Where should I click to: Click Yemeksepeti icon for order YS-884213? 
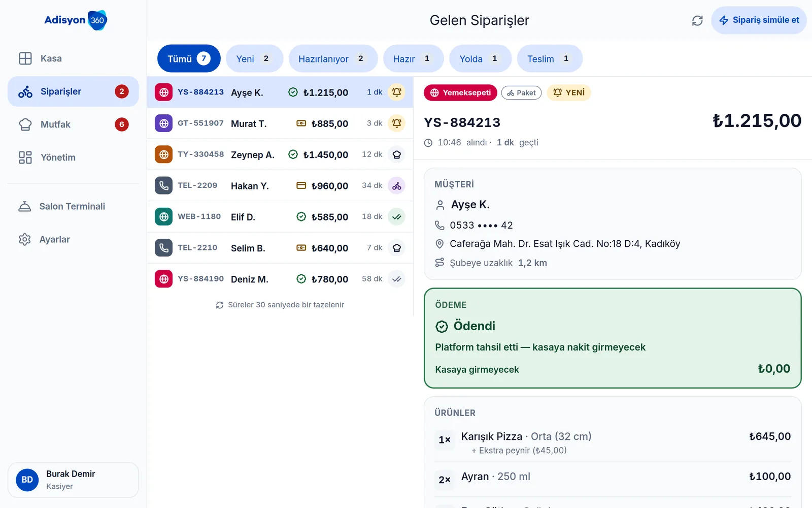coord(163,92)
